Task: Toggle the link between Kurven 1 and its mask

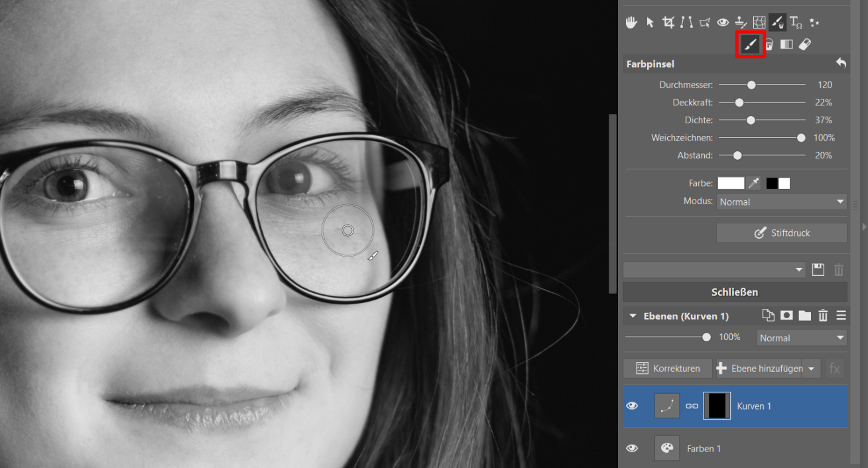Action: (692, 406)
